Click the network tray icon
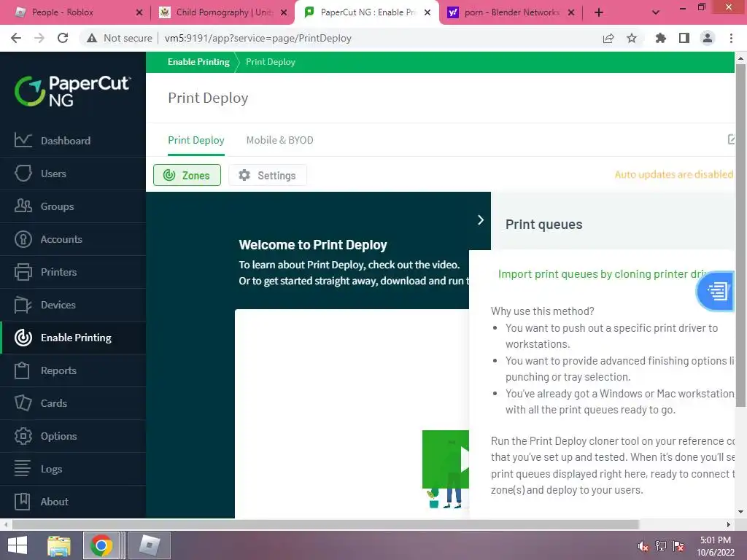 (661, 545)
